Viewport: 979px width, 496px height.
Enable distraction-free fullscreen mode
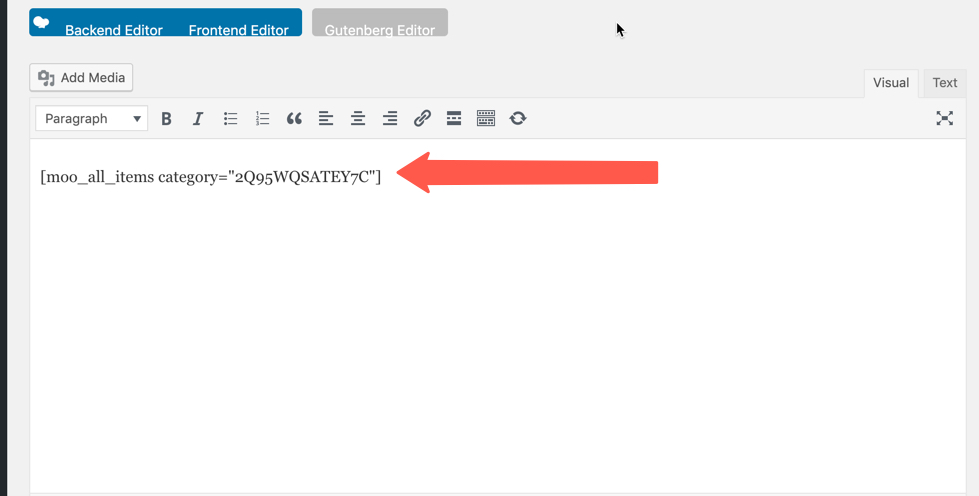tap(945, 118)
